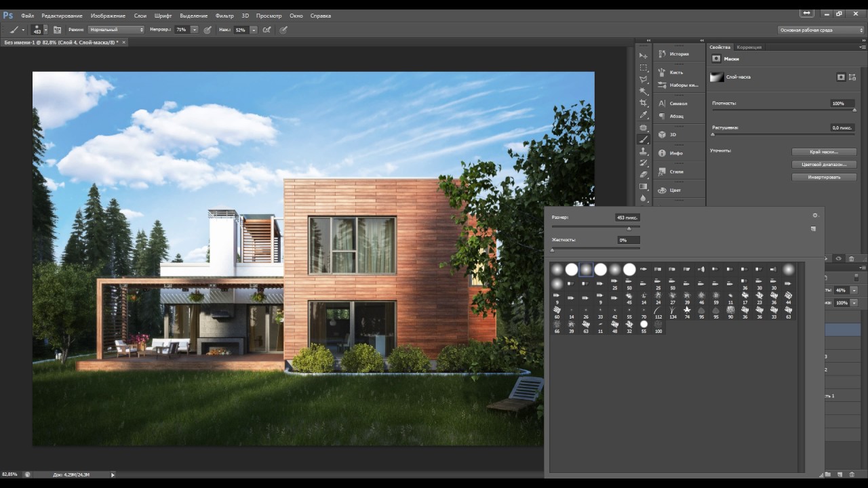Open the Файл menu
Screen dimensions: 868x488
(x=27, y=15)
